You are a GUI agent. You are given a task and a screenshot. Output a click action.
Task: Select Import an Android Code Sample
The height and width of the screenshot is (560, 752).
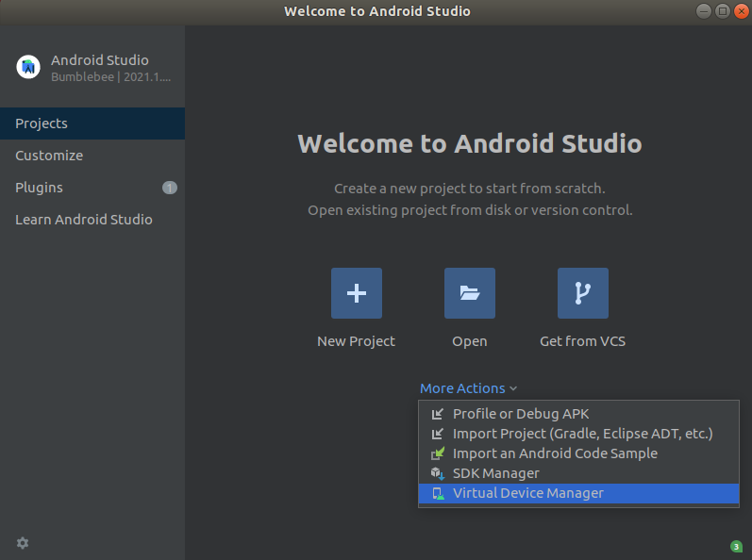click(x=578, y=453)
